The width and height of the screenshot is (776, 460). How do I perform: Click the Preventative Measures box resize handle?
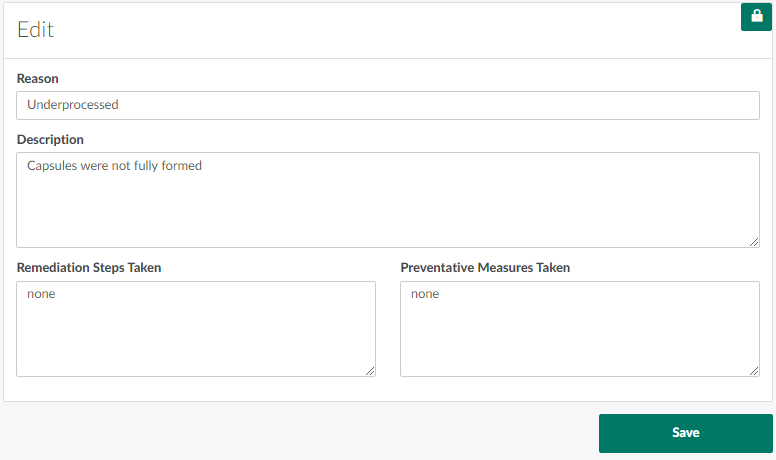tap(754, 371)
